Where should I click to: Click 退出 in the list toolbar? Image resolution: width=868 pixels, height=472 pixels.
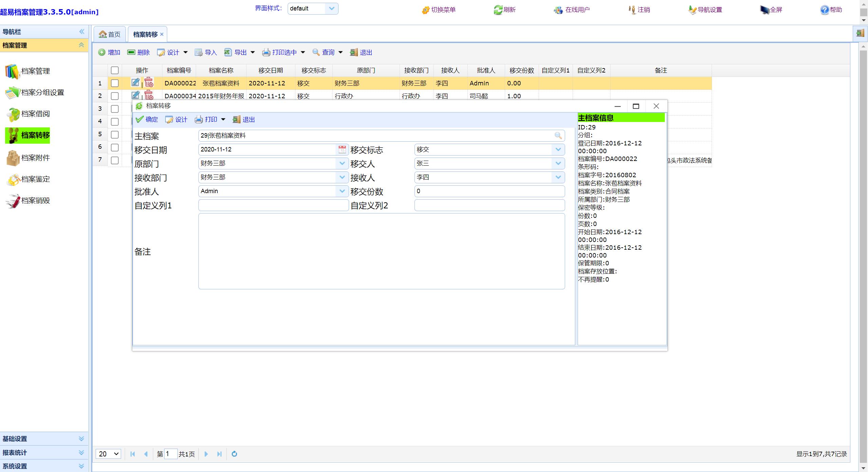[361, 52]
